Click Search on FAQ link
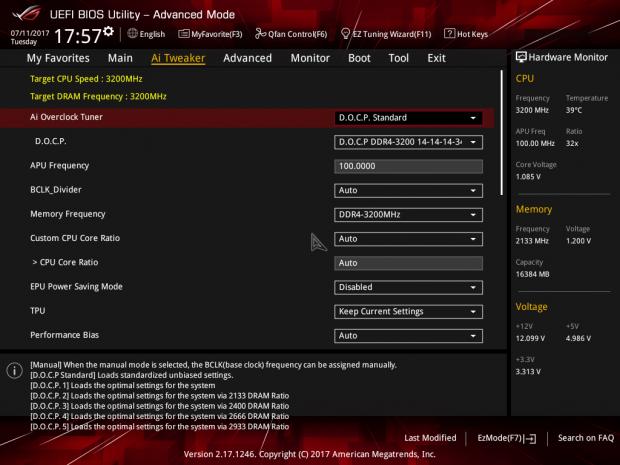 click(x=585, y=438)
